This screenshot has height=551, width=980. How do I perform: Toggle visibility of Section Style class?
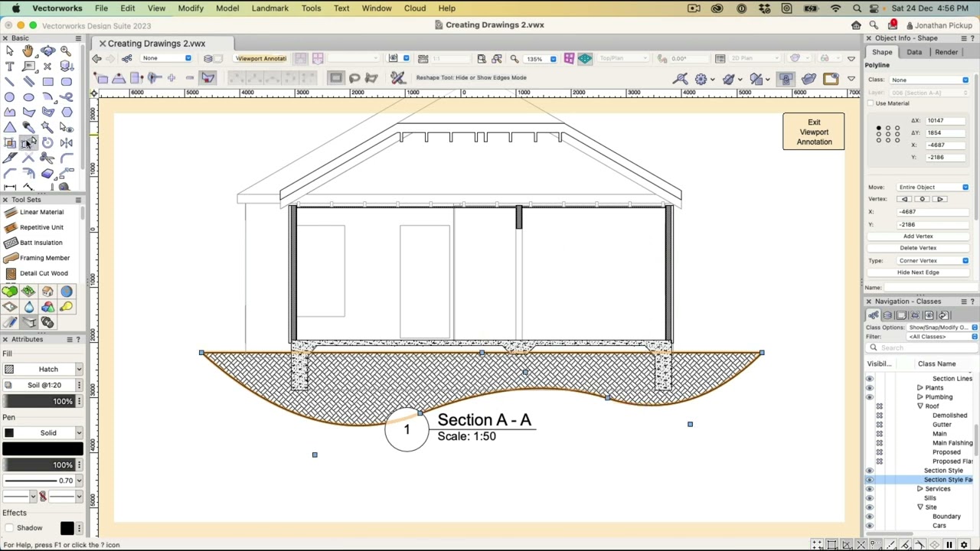pos(869,471)
